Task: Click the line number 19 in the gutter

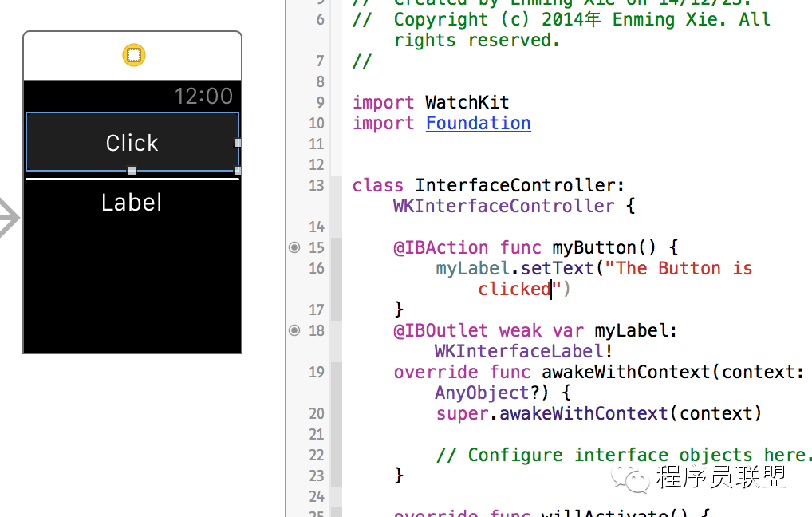Action: [x=317, y=372]
